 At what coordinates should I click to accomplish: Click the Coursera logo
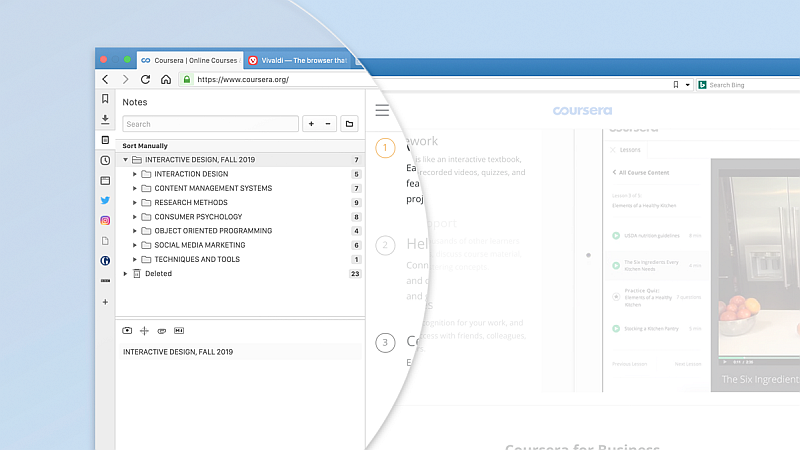(x=582, y=110)
